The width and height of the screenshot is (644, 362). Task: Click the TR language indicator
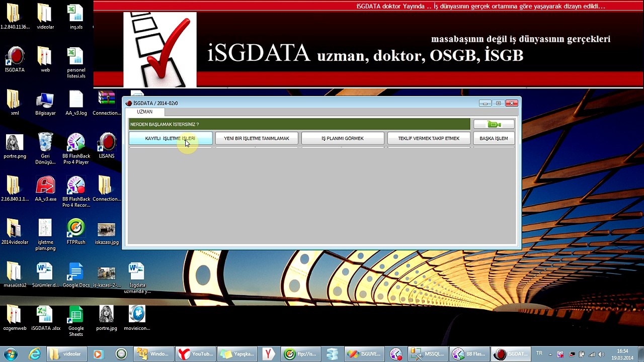click(x=539, y=354)
